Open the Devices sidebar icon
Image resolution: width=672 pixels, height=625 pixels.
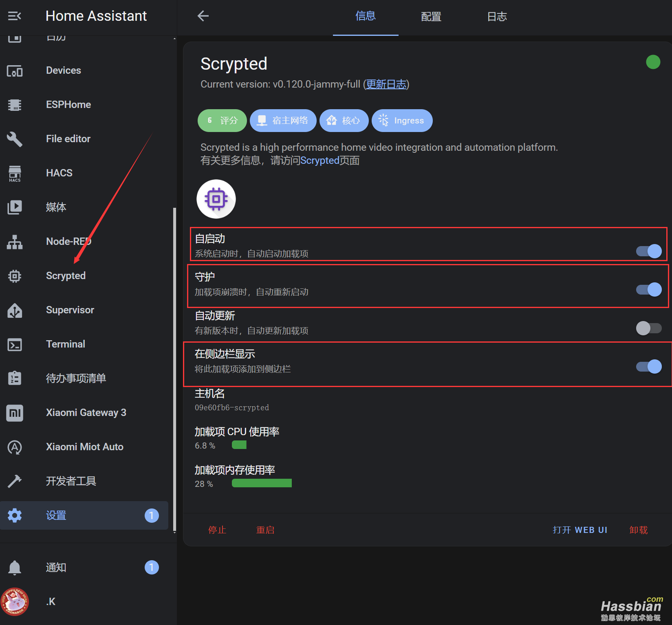coord(15,70)
